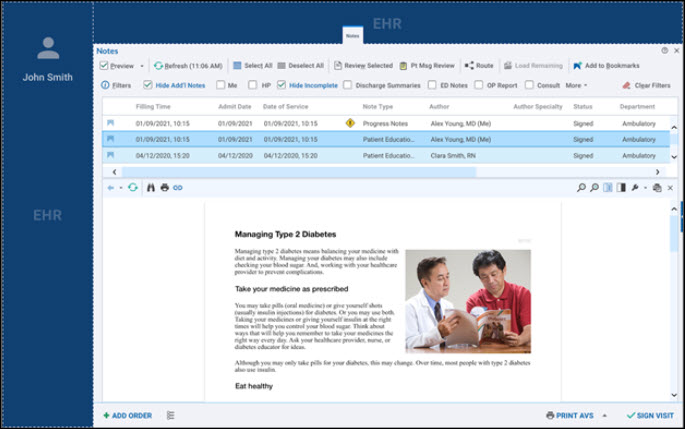Click the Refresh notes icon

[158, 66]
